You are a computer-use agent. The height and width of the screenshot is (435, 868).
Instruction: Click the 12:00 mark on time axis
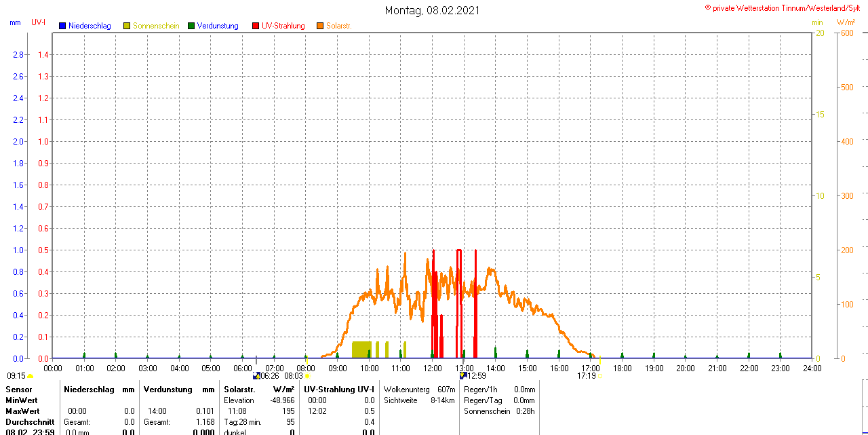pyautogui.click(x=433, y=368)
